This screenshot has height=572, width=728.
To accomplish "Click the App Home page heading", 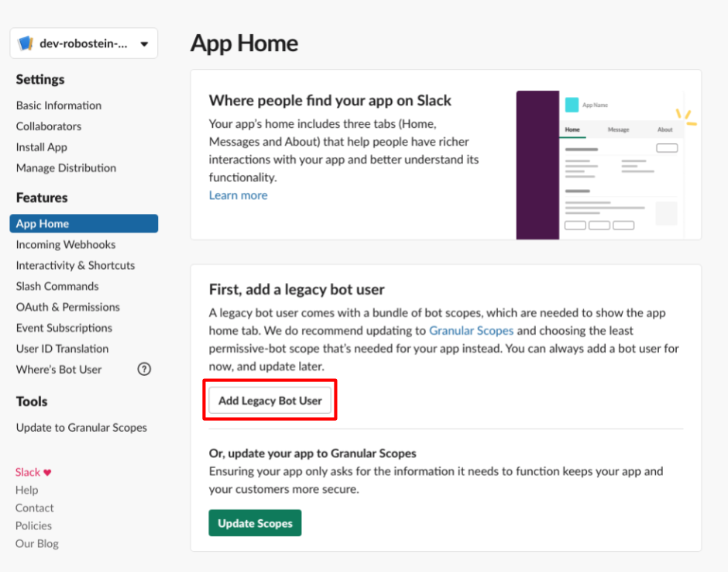I will (x=244, y=43).
